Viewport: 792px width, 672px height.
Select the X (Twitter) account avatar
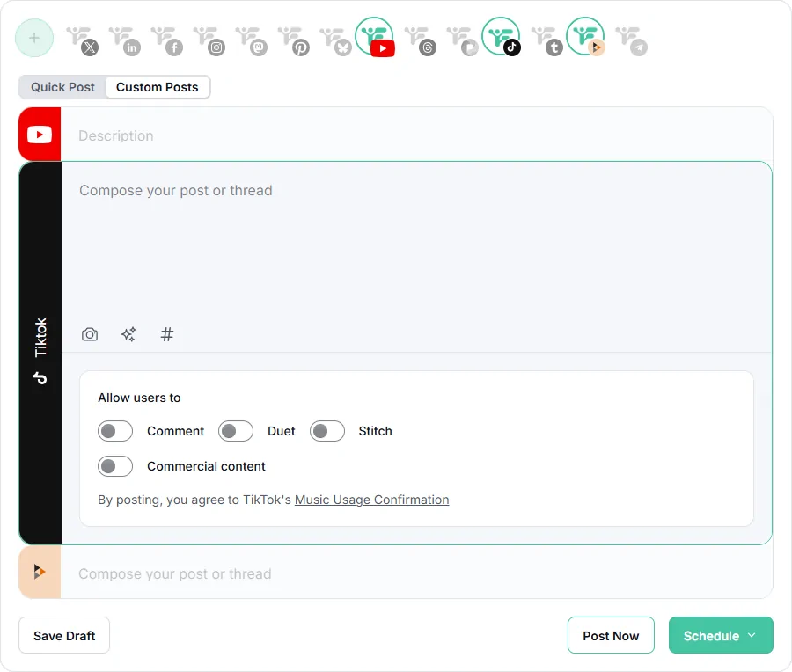pyautogui.click(x=83, y=40)
